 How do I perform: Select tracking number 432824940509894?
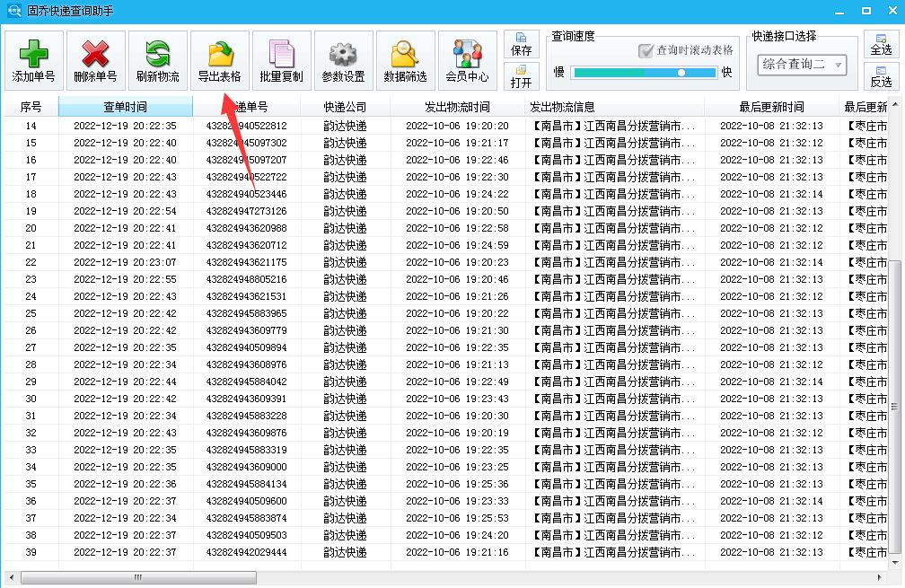246,347
